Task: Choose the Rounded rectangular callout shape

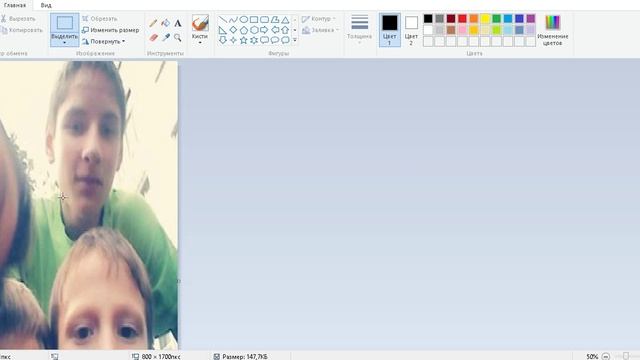Action: (264, 40)
